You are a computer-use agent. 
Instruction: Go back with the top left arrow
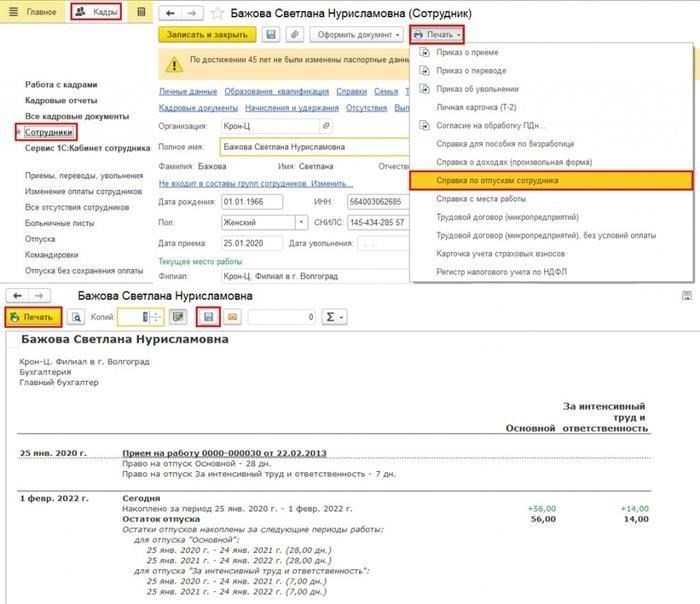point(170,13)
